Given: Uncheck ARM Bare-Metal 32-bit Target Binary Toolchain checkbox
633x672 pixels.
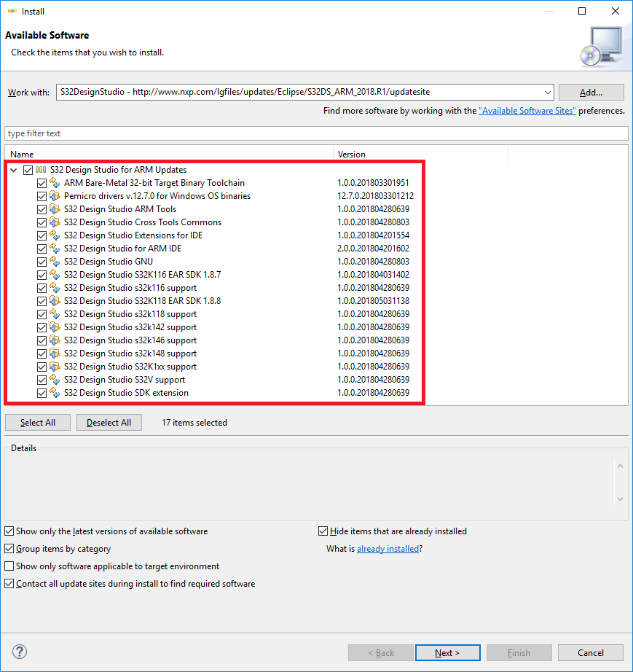Looking at the screenshot, I should click(42, 184).
